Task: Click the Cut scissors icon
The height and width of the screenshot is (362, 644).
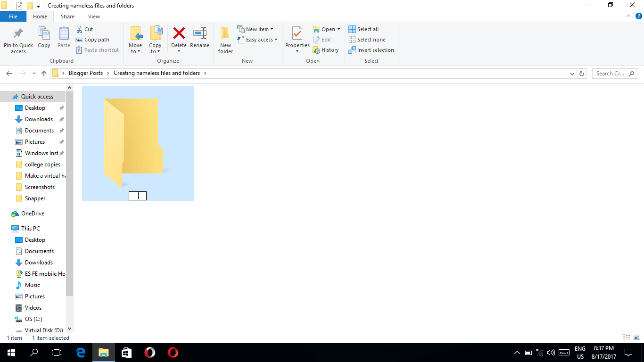Action: click(79, 29)
